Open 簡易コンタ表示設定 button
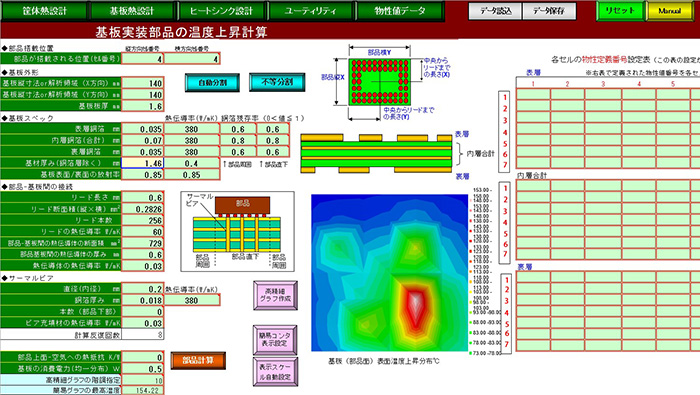Image resolution: width=700 pixels, height=395 pixels. pyautogui.click(x=275, y=340)
